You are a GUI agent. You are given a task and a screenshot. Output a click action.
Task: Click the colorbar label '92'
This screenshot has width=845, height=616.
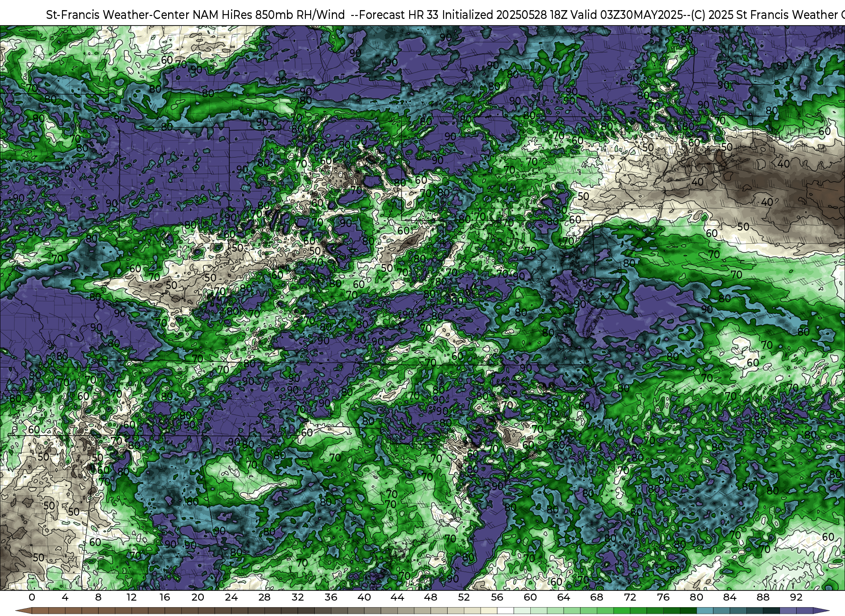click(x=796, y=597)
